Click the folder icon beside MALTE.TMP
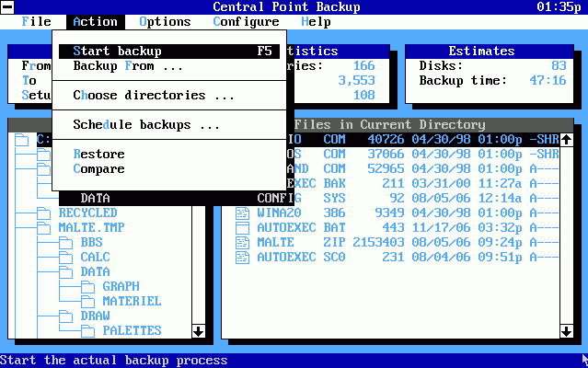The image size is (588, 368). 43,227
